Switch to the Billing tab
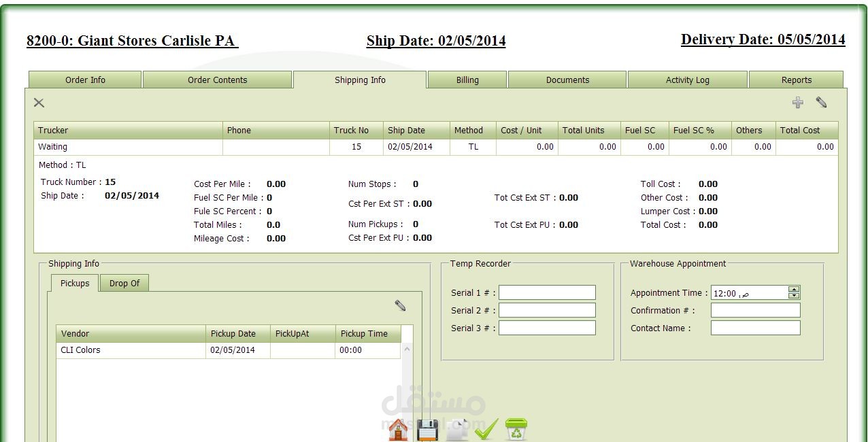The width and height of the screenshot is (868, 442). point(467,80)
